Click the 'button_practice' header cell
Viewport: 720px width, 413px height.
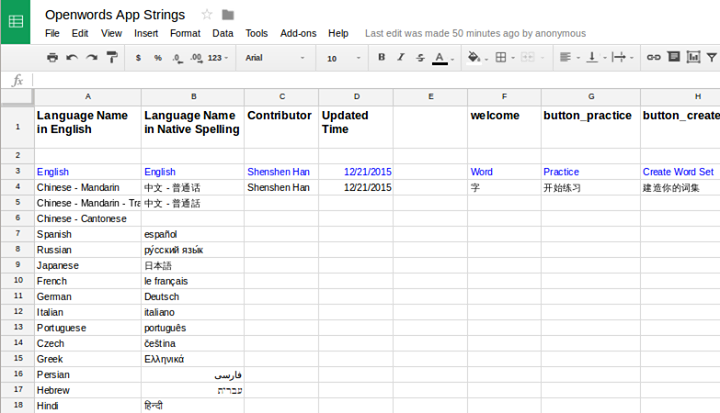point(591,127)
